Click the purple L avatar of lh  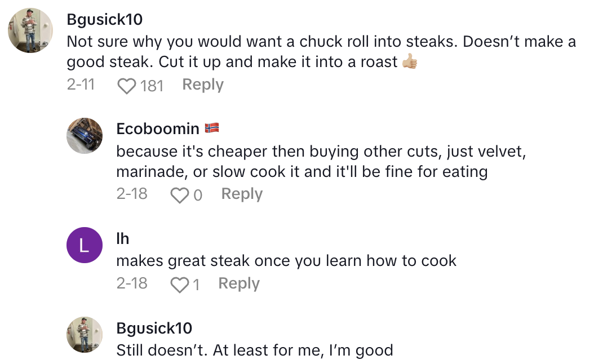pyautogui.click(x=85, y=245)
